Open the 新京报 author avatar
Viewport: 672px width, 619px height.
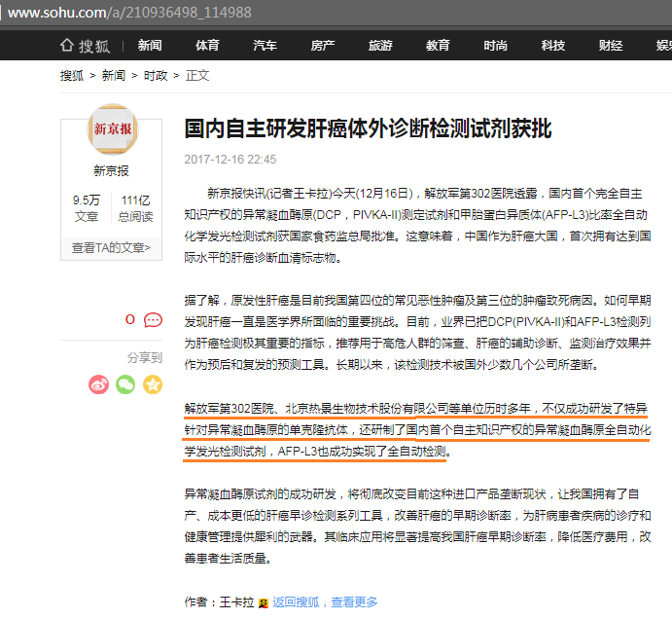[x=112, y=129]
